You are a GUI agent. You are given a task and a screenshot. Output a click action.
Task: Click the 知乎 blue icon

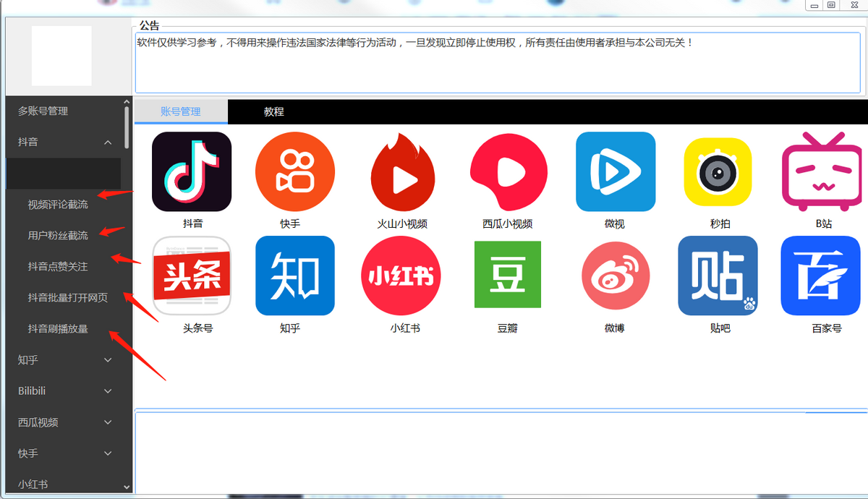coord(295,276)
